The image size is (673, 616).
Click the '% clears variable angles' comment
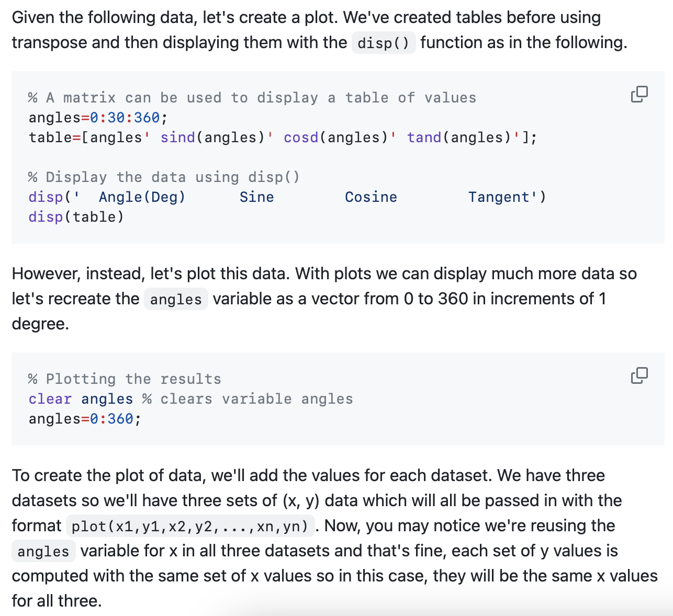pyautogui.click(x=248, y=399)
